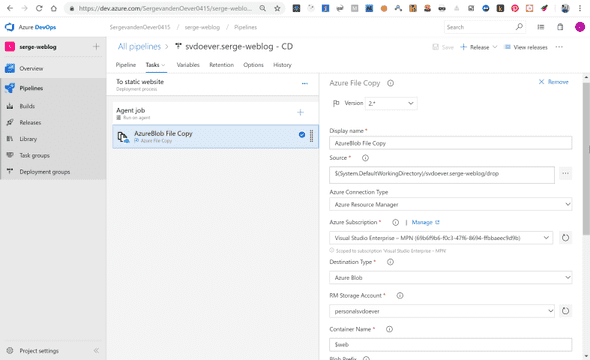This screenshot has height=360, width=590.
Task: Click the View releases button
Action: coord(526,47)
